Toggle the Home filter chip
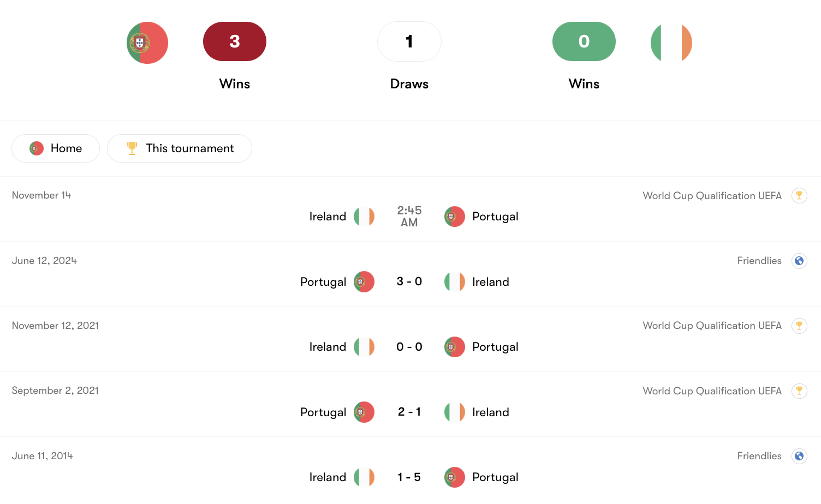This screenshot has height=504, width=821. tap(56, 148)
